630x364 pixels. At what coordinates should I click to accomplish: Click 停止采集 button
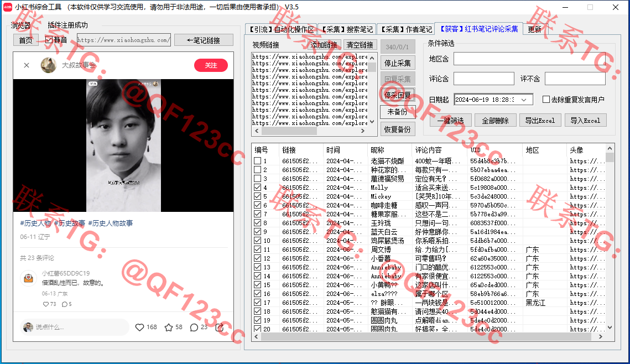click(x=397, y=63)
